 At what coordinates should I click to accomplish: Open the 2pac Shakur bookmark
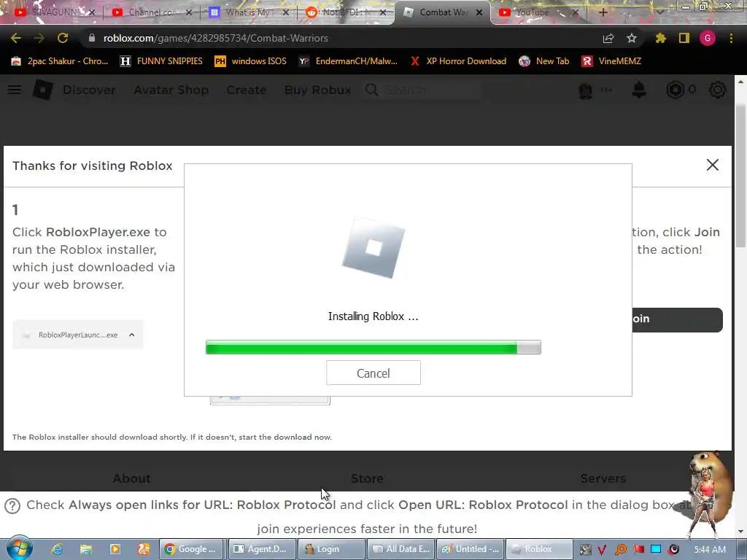pos(60,61)
